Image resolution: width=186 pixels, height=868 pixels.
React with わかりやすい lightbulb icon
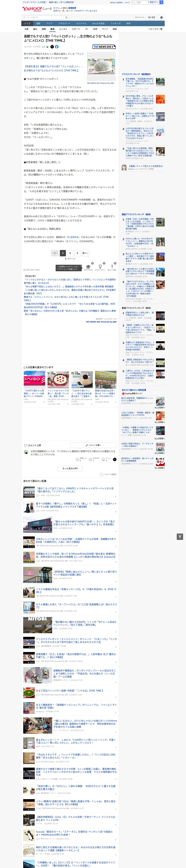[x=100, y=266]
